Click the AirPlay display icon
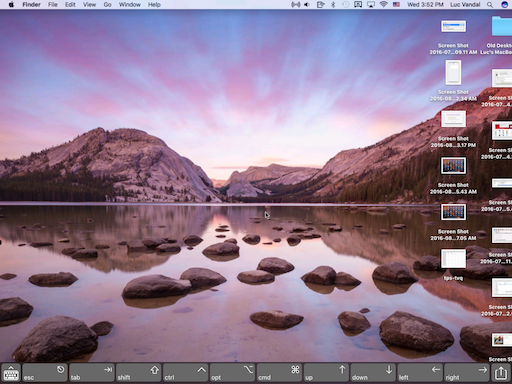512x384 pixels. [x=371, y=5]
